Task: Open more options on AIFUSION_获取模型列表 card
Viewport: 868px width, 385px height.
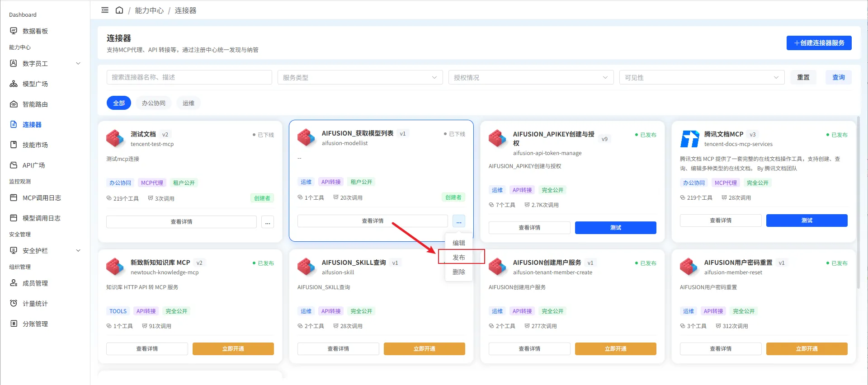Action: (459, 221)
